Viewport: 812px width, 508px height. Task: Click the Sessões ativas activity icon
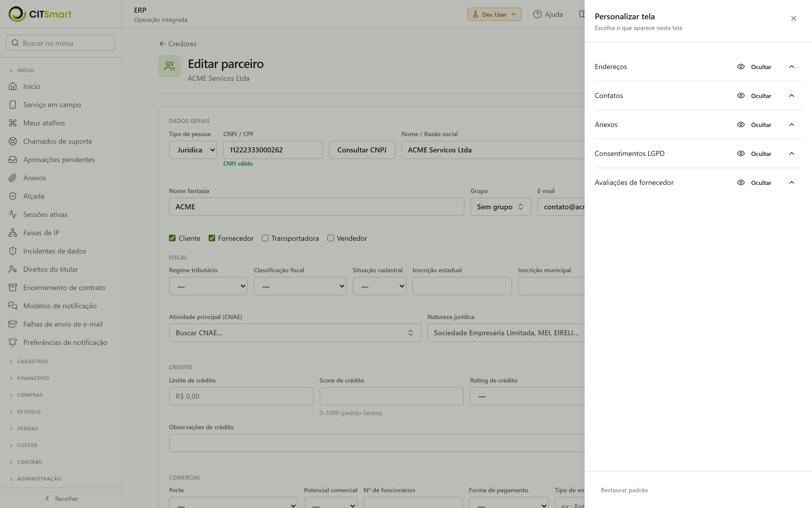pos(13,214)
